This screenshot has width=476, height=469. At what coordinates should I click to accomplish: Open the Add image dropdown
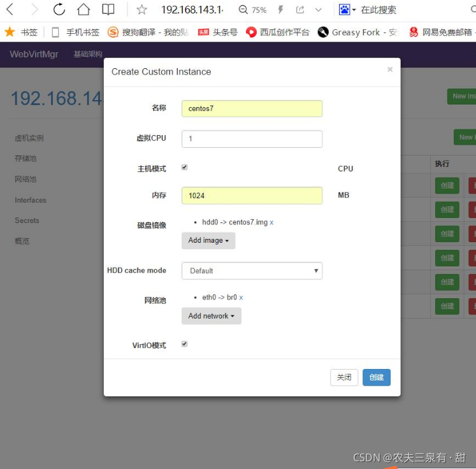pyautogui.click(x=208, y=240)
